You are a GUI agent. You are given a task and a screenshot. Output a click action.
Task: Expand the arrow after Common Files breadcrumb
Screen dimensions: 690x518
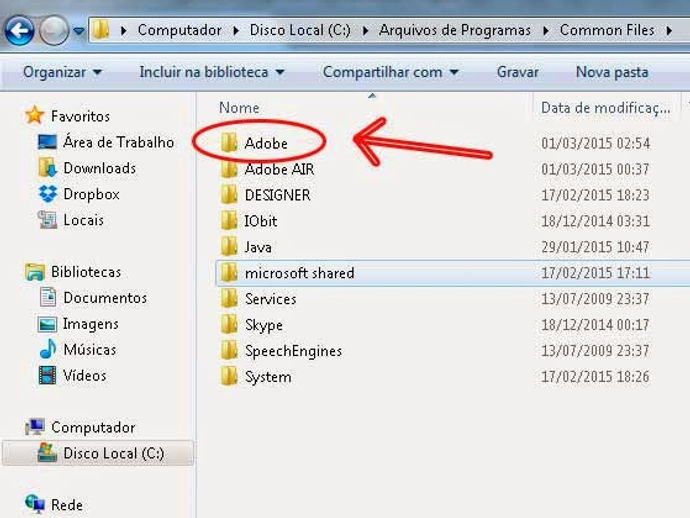pyautogui.click(x=669, y=30)
